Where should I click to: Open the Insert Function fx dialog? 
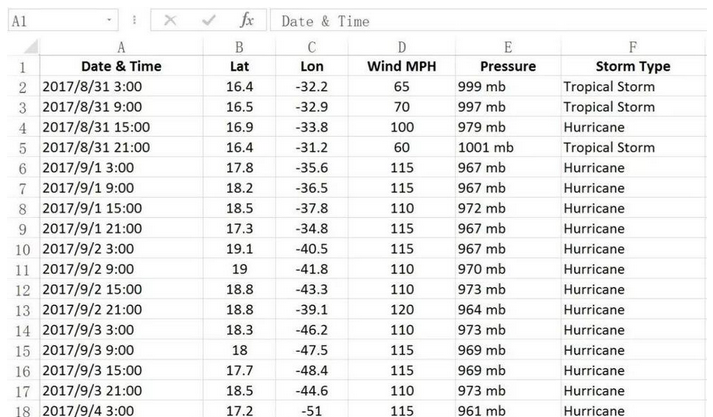coord(246,20)
